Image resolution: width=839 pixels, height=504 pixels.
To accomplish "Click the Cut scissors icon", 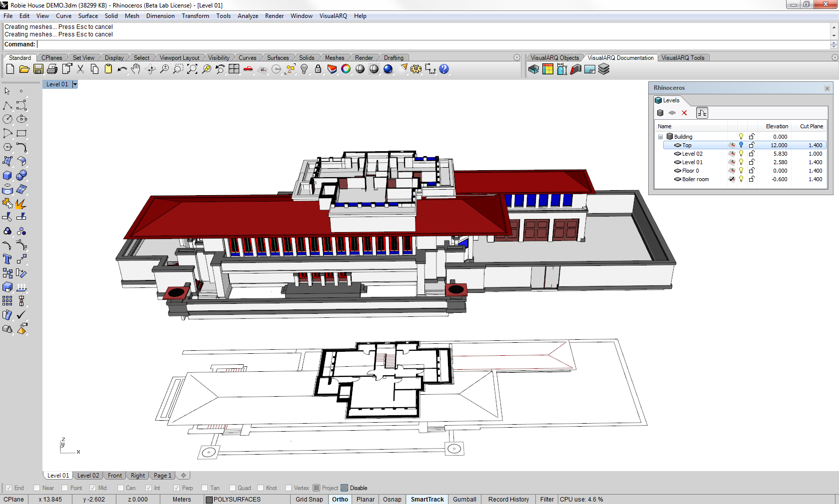I will click(80, 69).
